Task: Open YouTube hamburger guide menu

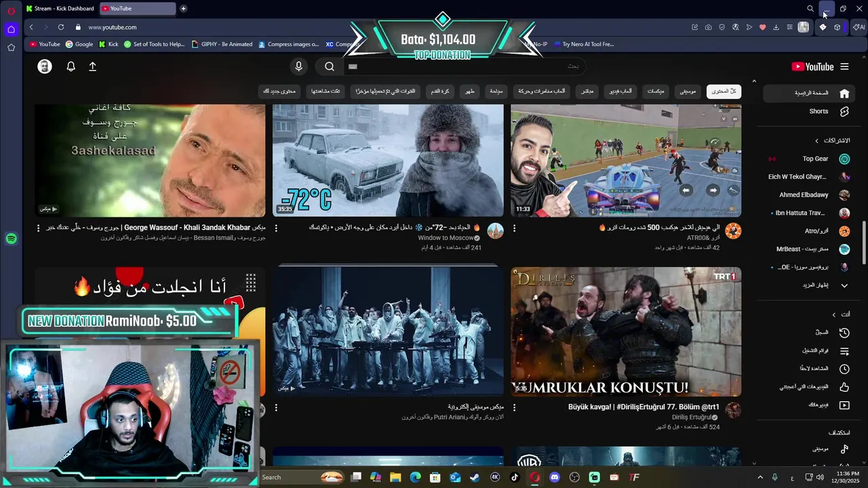Action: click(x=844, y=66)
